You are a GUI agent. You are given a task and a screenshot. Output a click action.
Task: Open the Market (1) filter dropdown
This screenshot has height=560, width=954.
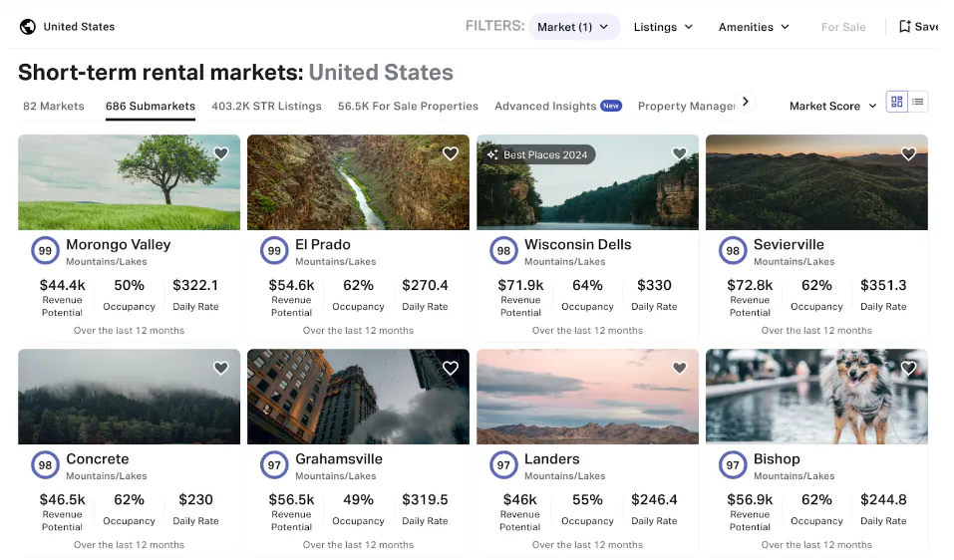pos(574,27)
